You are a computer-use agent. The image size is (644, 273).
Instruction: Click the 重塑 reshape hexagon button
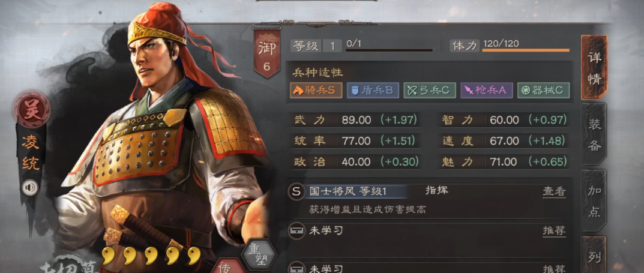coord(258,254)
